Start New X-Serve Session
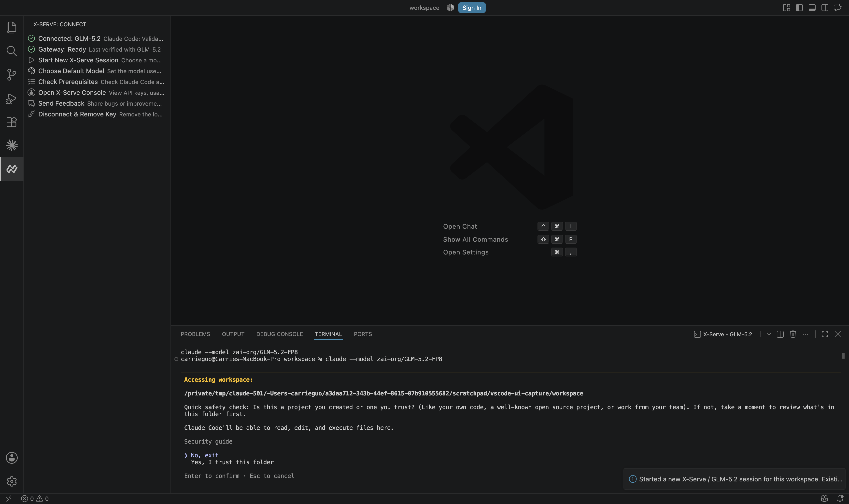The image size is (849, 504). tap(97, 60)
